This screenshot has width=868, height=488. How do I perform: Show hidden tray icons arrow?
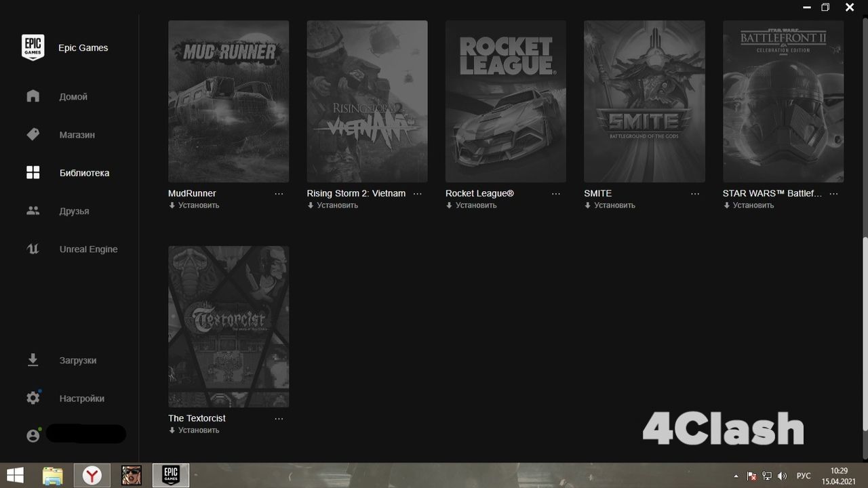point(736,476)
